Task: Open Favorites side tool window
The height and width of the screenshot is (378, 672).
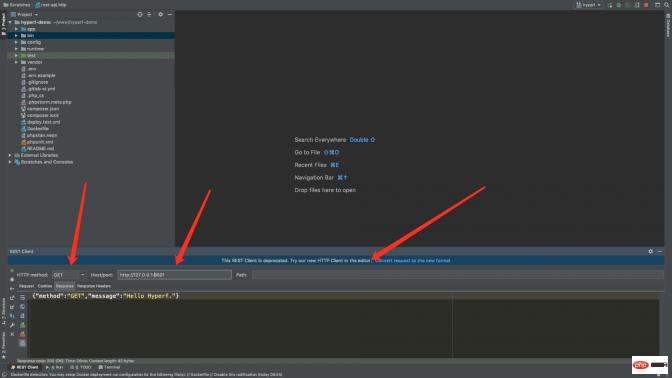Action: 3,345
